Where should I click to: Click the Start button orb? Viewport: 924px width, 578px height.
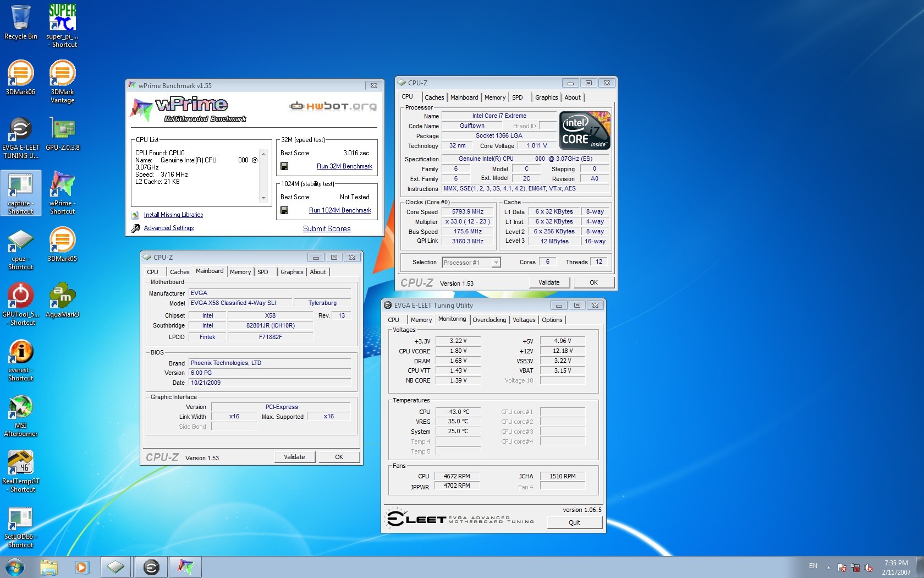[x=15, y=566]
